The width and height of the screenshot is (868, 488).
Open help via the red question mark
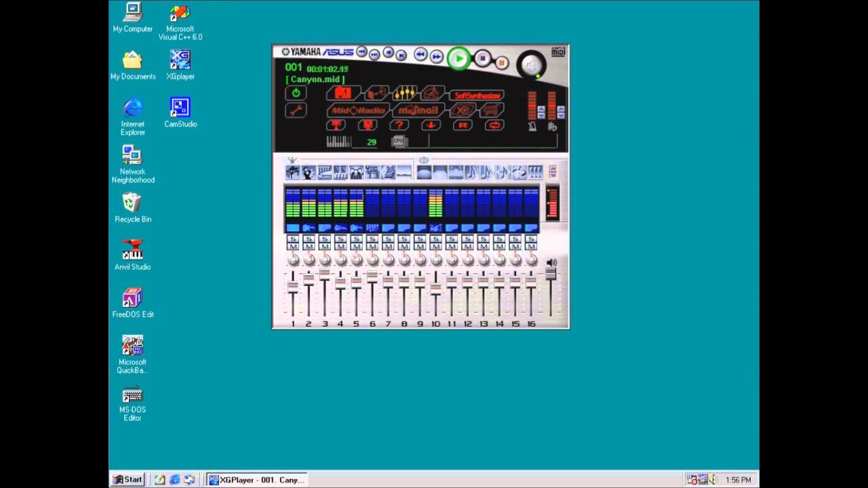(399, 125)
